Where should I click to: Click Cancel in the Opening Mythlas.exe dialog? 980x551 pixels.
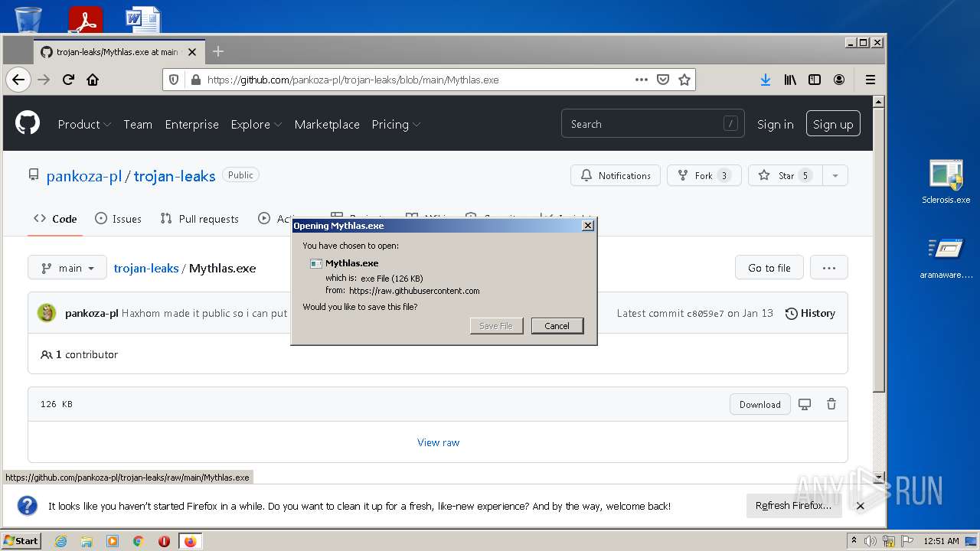coord(557,326)
